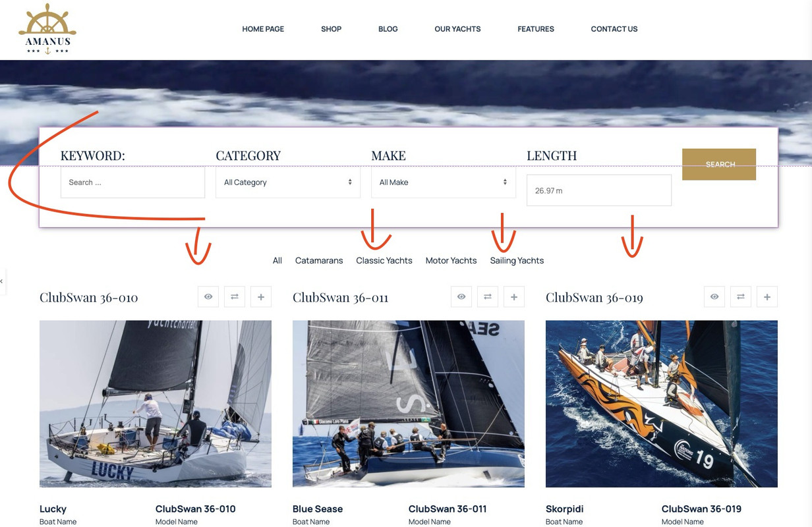The height and width of the screenshot is (527, 812).
Task: Add ClubSwan 36-010 with the plus icon
Action: point(261,297)
